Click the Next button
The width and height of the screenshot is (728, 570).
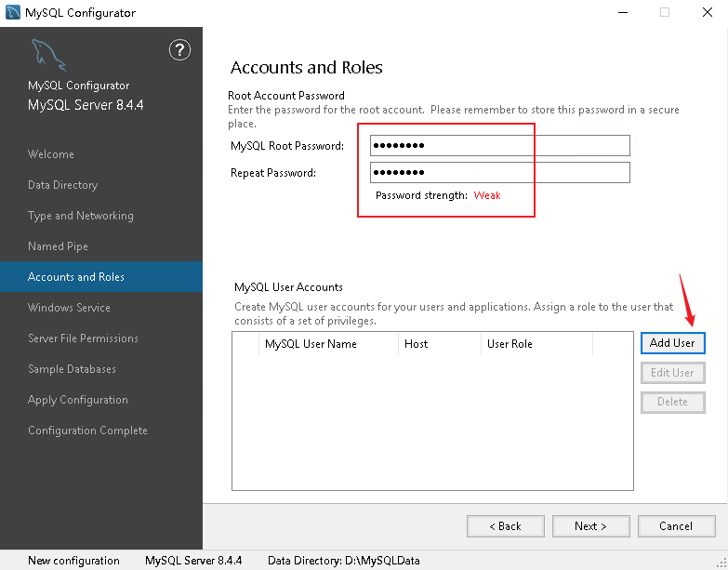click(590, 526)
